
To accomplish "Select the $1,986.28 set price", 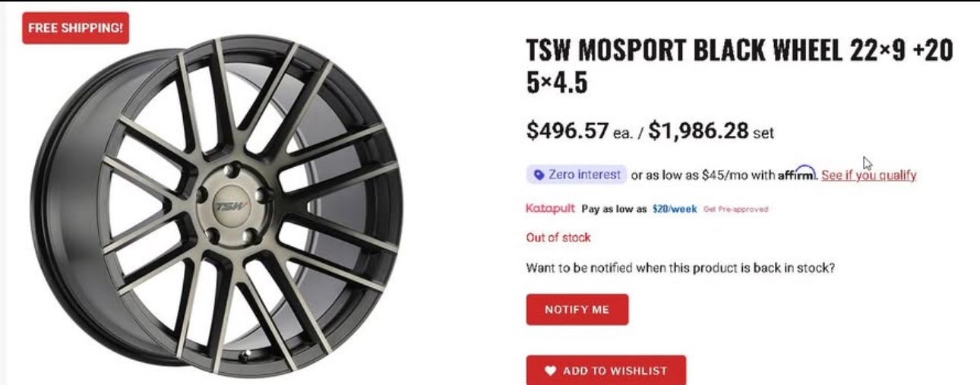I will pyautogui.click(x=698, y=131).
